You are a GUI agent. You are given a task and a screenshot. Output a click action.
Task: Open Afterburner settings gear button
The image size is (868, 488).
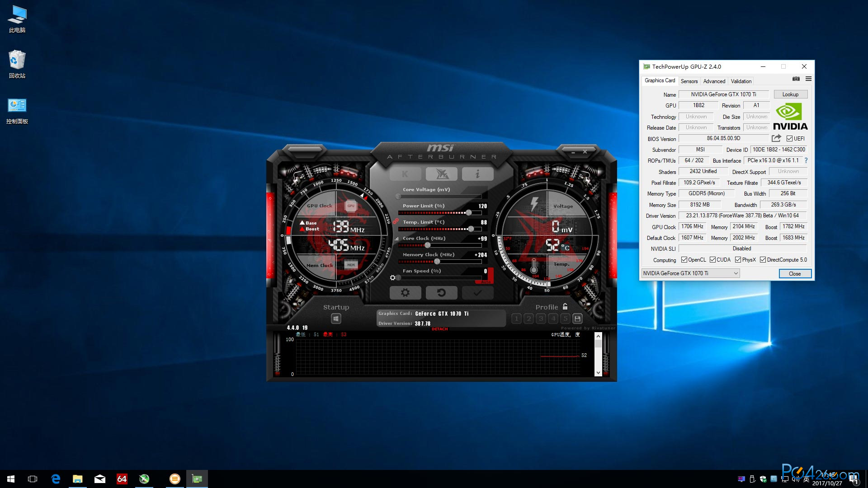tap(405, 293)
